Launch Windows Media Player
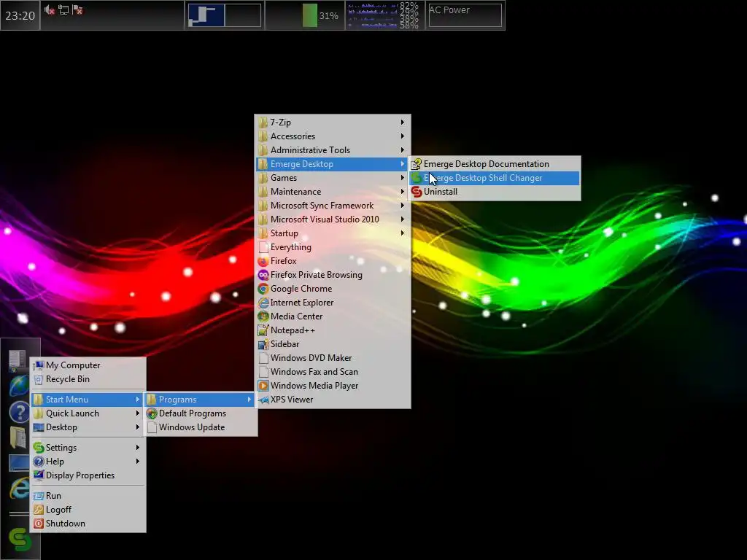This screenshot has height=560, width=747. (x=333, y=386)
